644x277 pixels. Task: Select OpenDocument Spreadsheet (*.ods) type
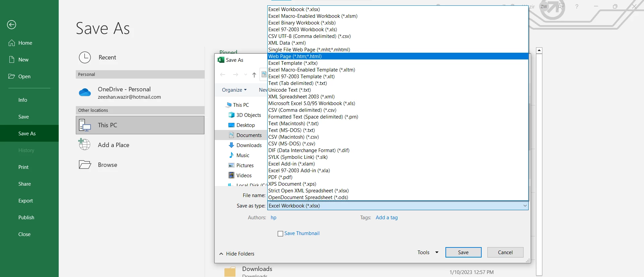(398, 197)
